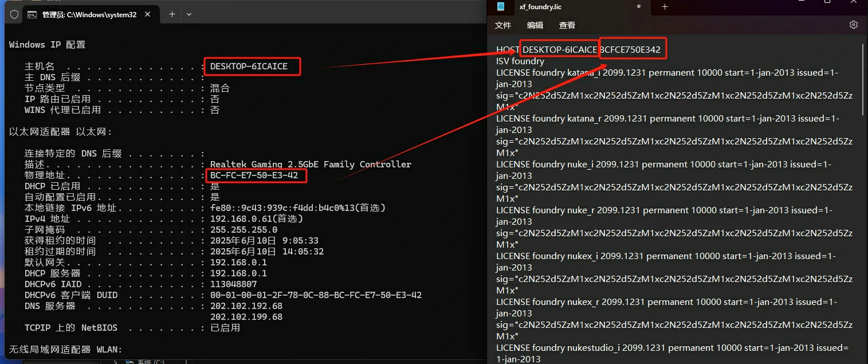This screenshot has width=868, height=364.
Task: Click the Notepad vertical scrollbar thumb
Action: 863,79
